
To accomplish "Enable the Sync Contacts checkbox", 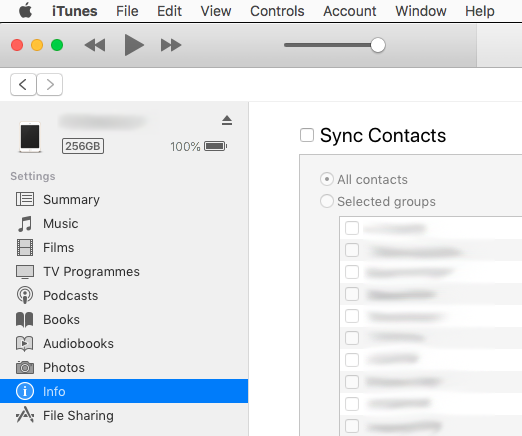I will (307, 135).
